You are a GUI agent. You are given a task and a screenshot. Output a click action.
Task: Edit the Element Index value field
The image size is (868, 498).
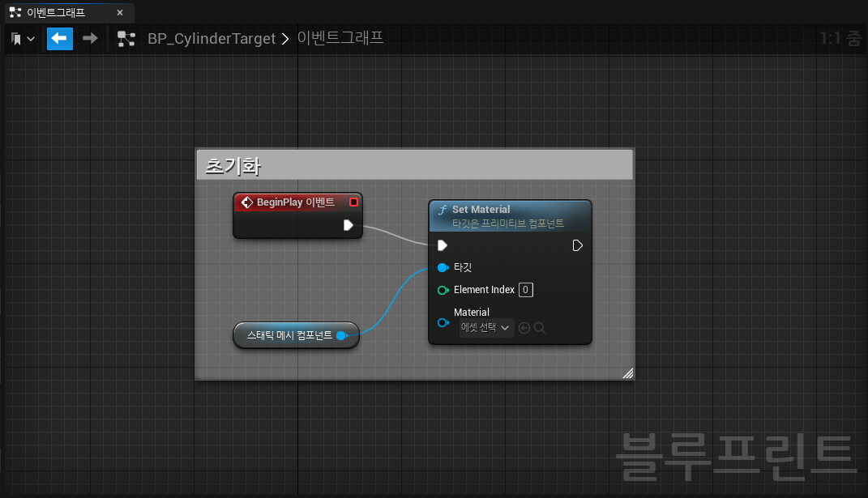click(526, 290)
